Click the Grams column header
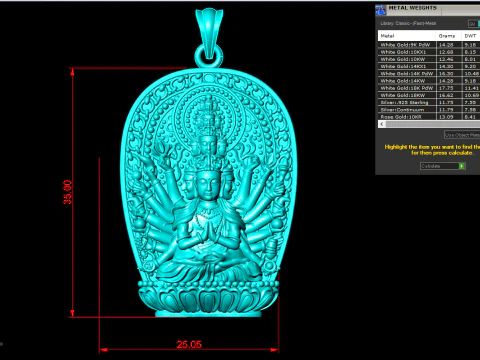Screen dimensions: 480x360 click(448, 36)
